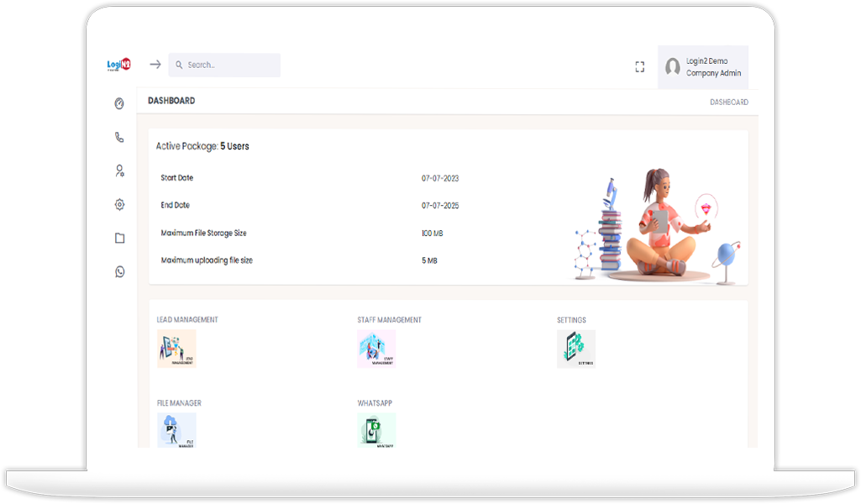Screen dimensions: 861x504
Task: Open the dashboard gauge icon in sidebar
Action: coord(119,104)
